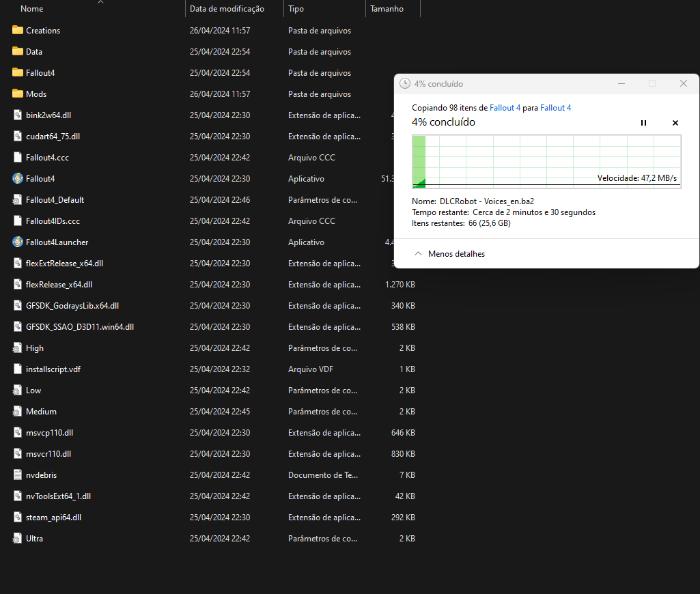Select the Data folder icon
This screenshot has height=594, width=700.
(17, 51)
